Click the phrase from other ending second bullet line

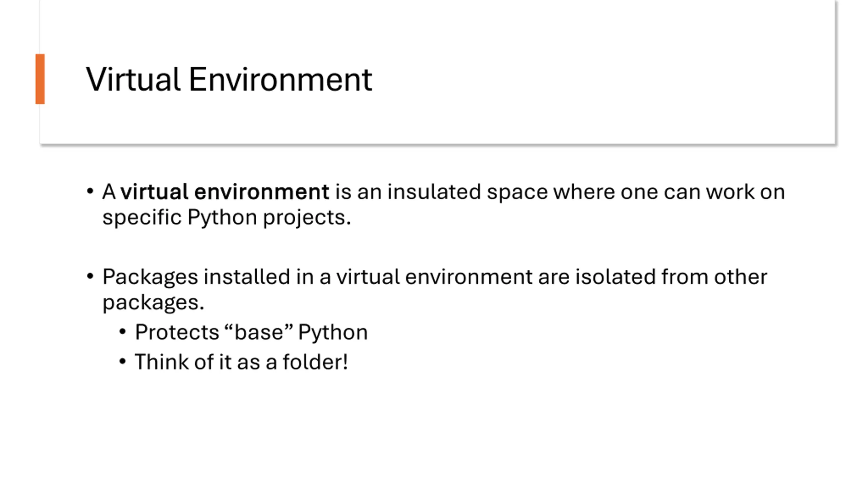(x=714, y=277)
